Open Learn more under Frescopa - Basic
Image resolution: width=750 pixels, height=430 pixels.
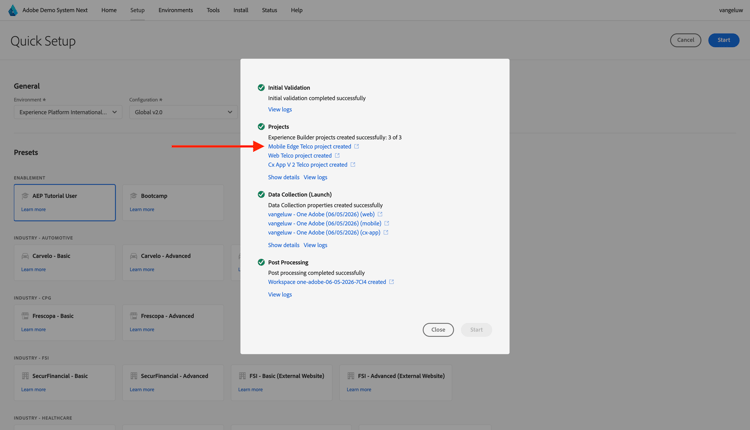33,330
